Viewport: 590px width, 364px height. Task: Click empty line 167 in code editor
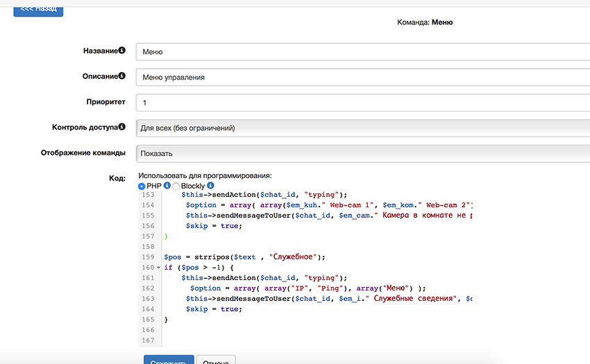coord(312,340)
